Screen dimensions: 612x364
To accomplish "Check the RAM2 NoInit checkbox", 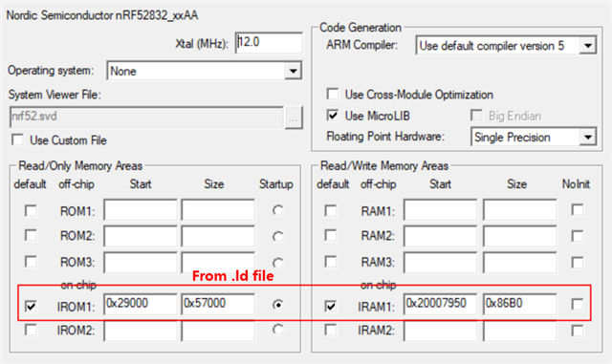I will coord(578,236).
